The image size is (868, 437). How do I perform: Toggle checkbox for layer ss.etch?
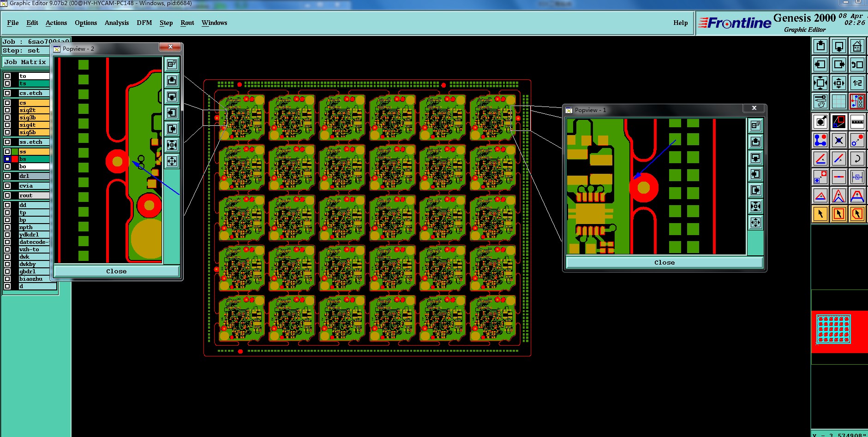point(7,142)
